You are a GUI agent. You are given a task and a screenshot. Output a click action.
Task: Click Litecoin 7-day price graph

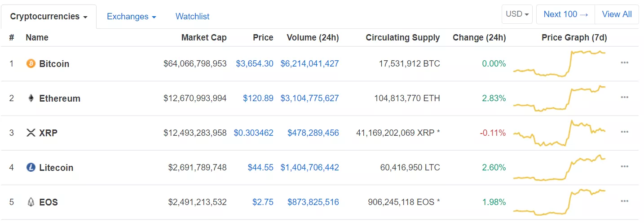(559, 168)
